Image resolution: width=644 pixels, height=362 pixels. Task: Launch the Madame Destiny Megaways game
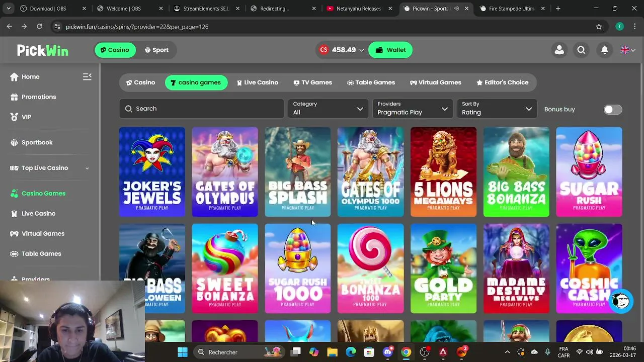[x=516, y=268]
